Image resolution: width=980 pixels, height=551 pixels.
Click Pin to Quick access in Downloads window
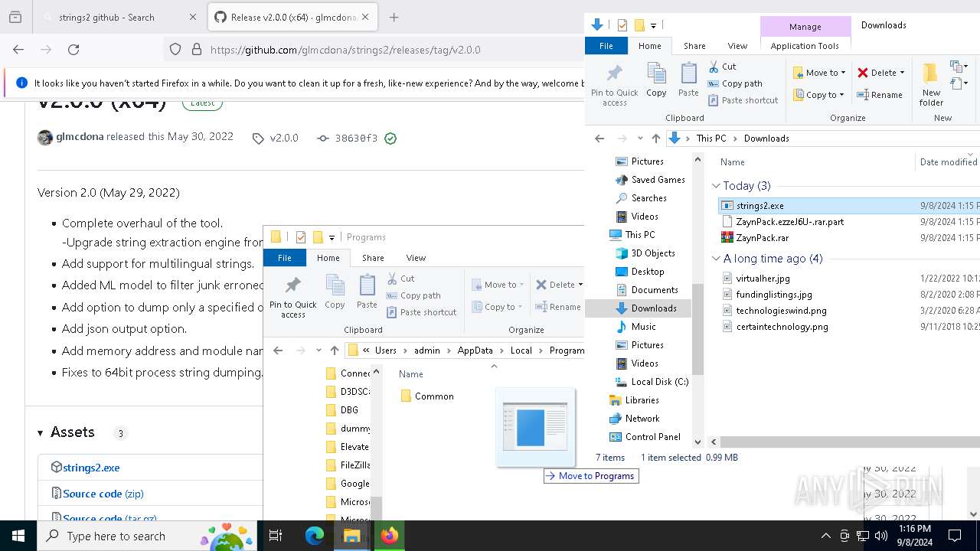(x=614, y=85)
